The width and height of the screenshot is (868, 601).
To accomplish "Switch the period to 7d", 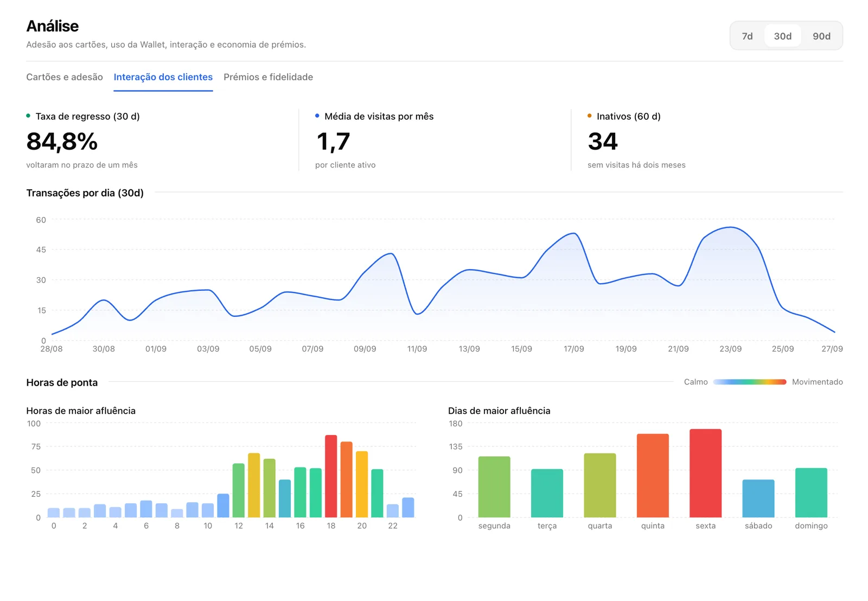I will coord(747,36).
